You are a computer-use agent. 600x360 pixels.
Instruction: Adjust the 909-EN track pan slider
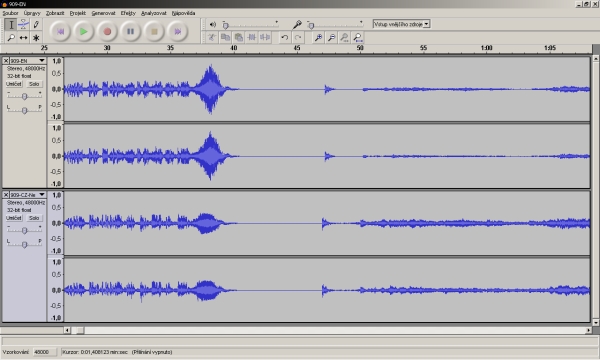click(24, 110)
